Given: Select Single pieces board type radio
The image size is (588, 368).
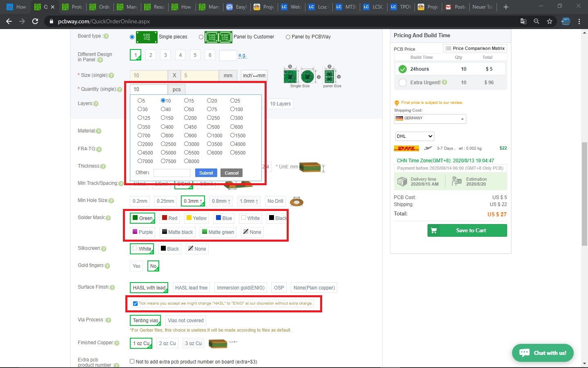Looking at the screenshot, I should [x=132, y=37].
